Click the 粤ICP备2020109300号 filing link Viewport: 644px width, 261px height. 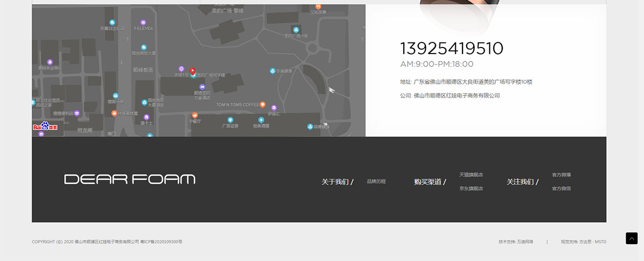161,242
